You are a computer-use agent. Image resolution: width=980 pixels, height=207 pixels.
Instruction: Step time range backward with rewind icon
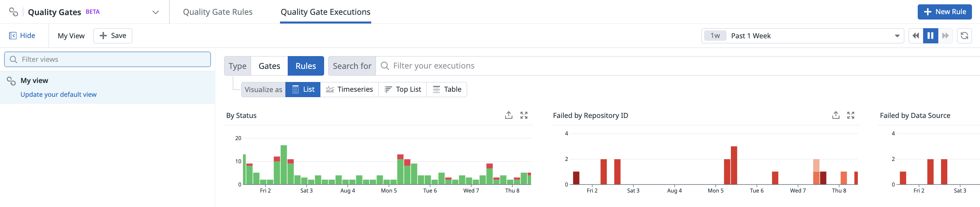point(916,36)
